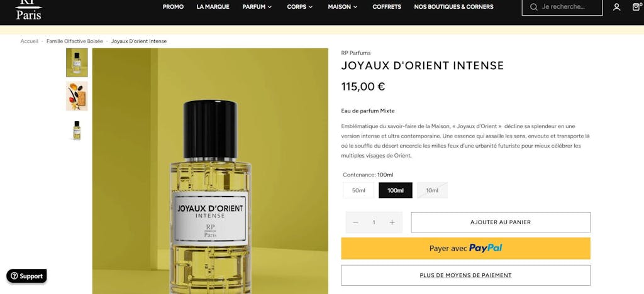This screenshot has width=644, height=294.
Task: Select the 100ml size option
Action: (395, 190)
